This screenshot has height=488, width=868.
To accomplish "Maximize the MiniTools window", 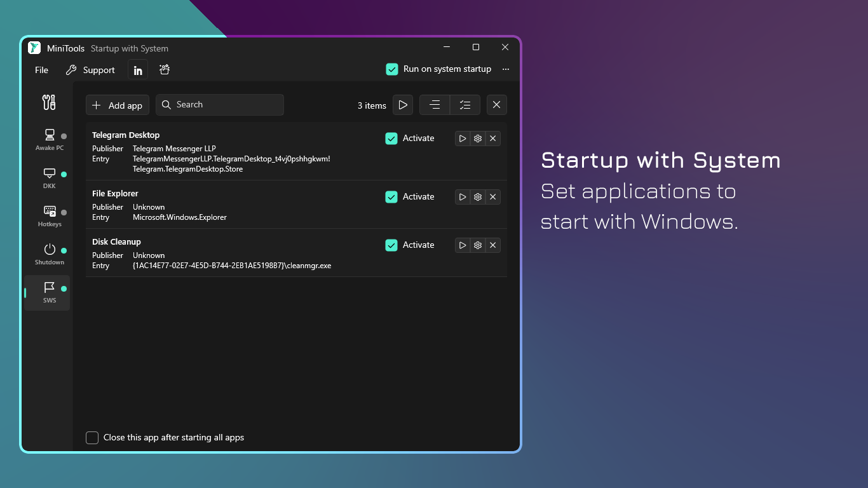I will point(476,48).
